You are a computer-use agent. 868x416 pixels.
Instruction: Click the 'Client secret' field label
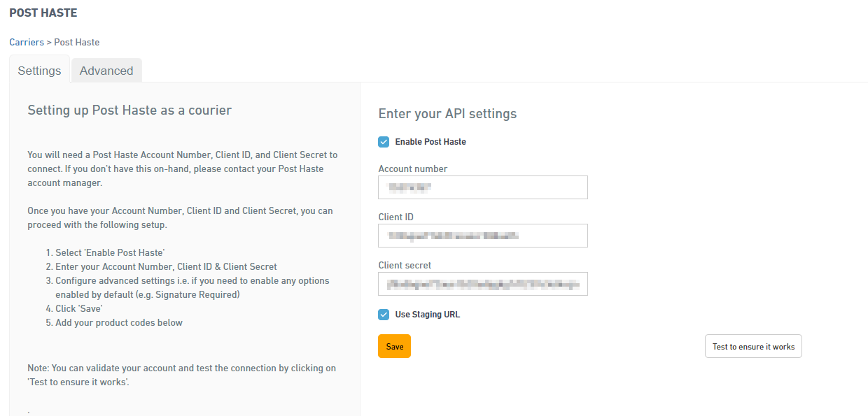tap(405, 265)
